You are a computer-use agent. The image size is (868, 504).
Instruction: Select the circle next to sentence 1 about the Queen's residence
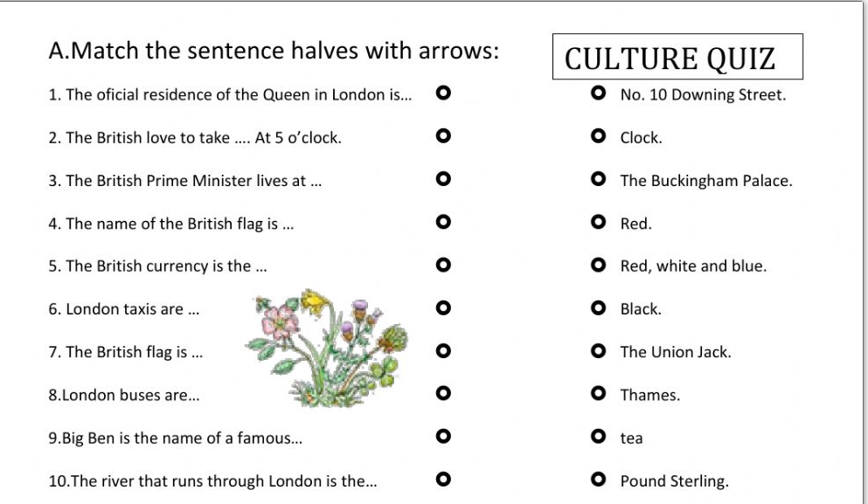tap(443, 93)
